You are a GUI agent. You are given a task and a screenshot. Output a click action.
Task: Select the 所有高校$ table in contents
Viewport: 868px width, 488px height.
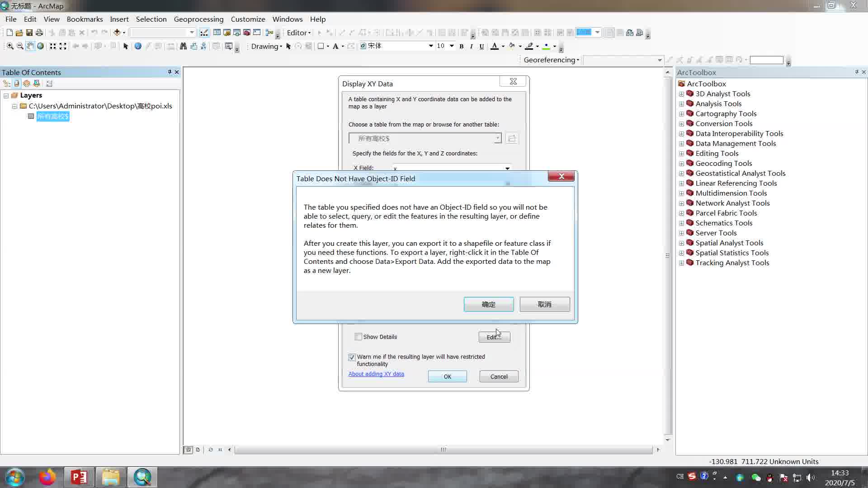[x=53, y=117]
